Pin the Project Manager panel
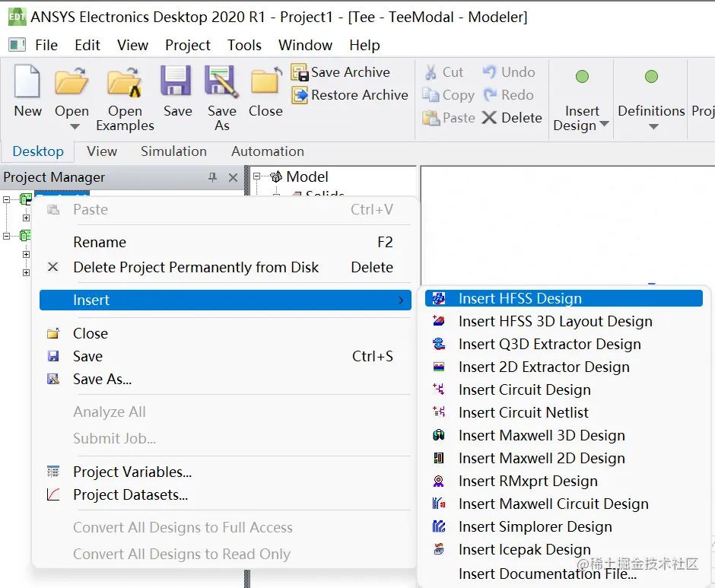This screenshot has height=588, width=715. click(212, 177)
